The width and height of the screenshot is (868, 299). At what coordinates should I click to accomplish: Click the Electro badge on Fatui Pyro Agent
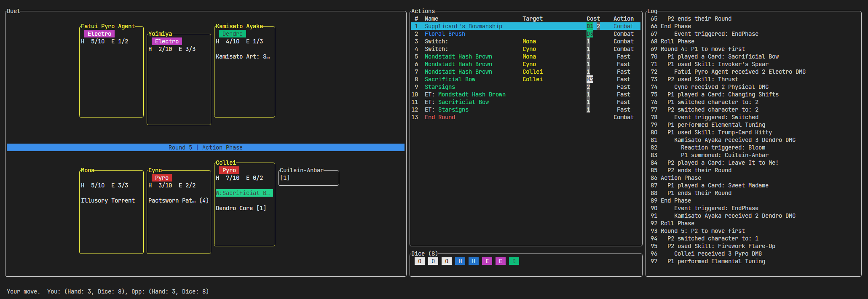point(99,34)
